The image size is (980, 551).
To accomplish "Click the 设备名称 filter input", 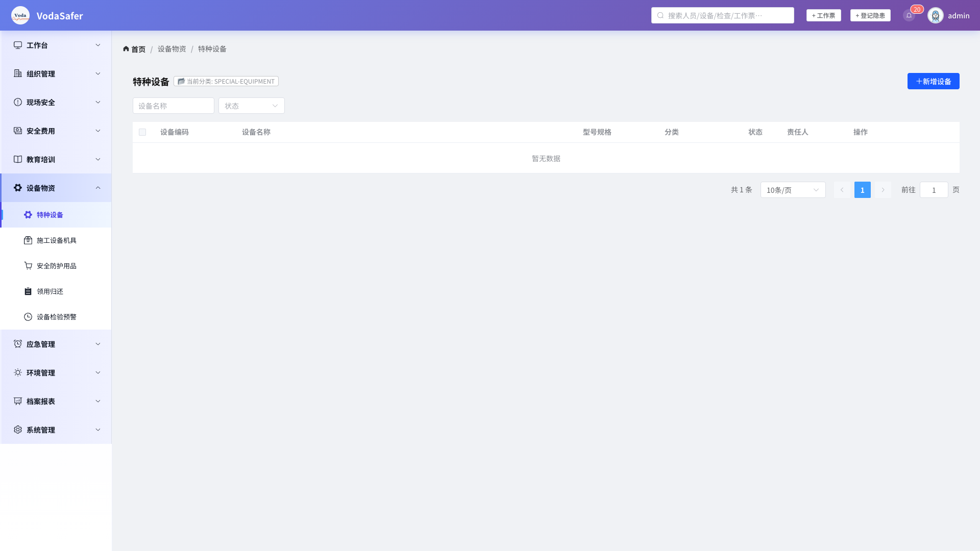I will coord(174,106).
